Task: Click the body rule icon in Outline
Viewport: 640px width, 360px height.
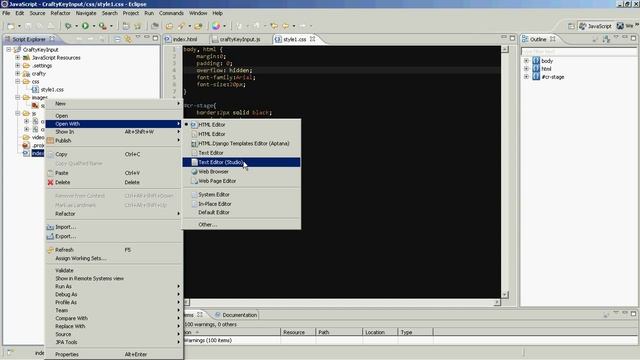Action: (536, 60)
